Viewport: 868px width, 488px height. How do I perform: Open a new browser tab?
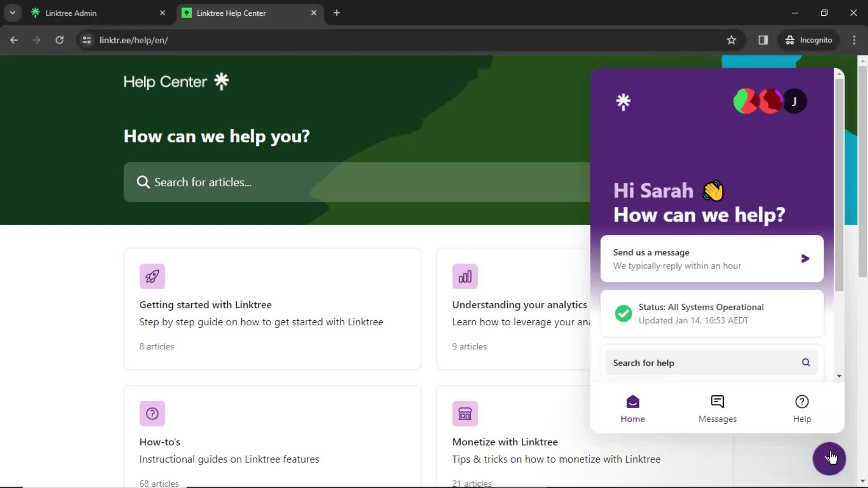tap(336, 13)
